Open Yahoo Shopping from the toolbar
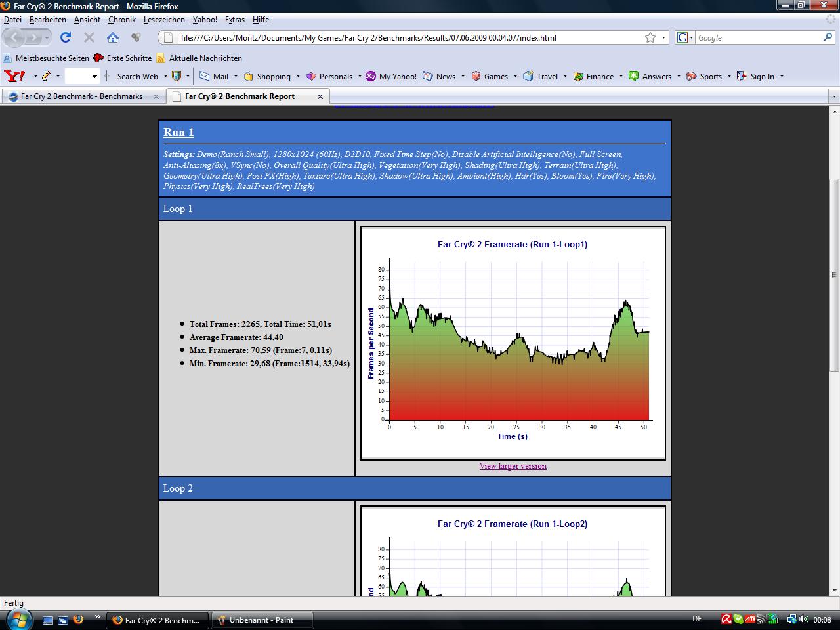The image size is (840, 630). coord(267,76)
